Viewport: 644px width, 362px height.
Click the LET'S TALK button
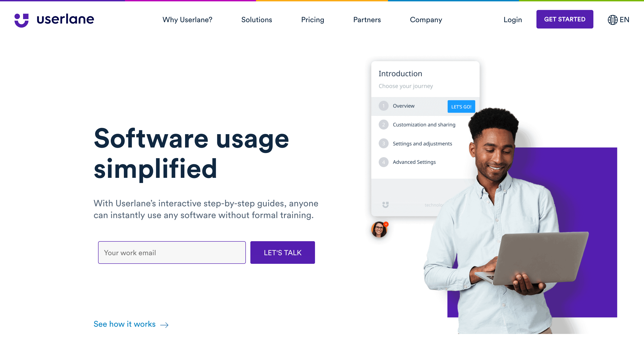click(x=283, y=252)
